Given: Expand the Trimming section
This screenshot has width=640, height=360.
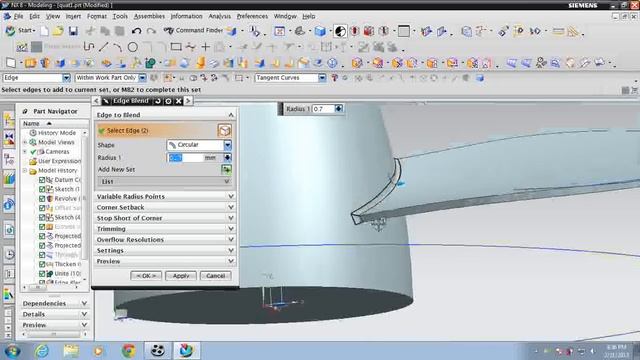Looking at the screenshot, I should pos(165,229).
